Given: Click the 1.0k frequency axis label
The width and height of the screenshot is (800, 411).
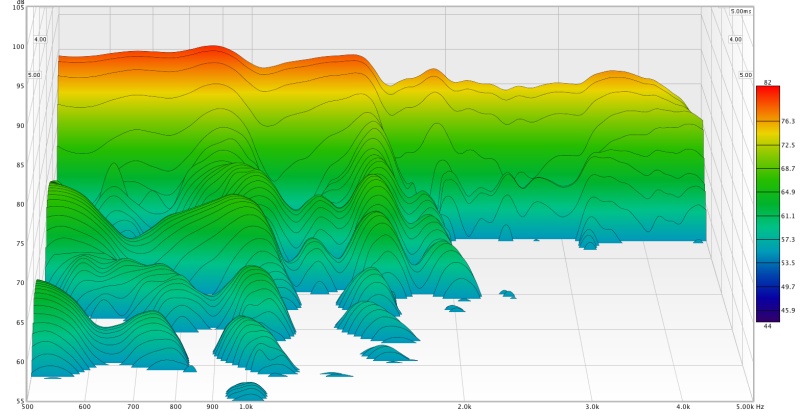Looking at the screenshot, I should point(245,407).
